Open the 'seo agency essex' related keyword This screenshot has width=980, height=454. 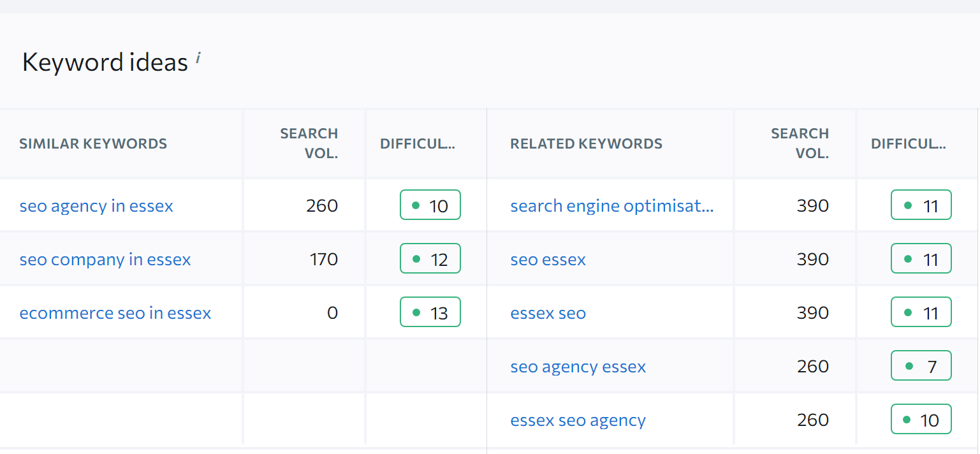click(578, 367)
